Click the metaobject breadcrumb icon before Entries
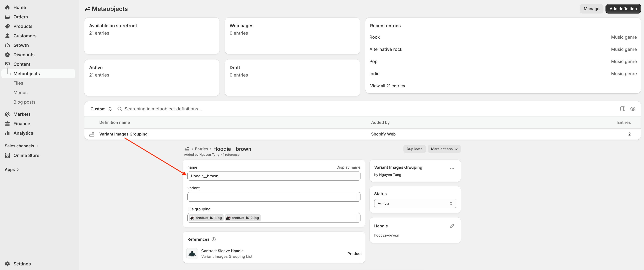The width and height of the screenshot is (644, 270). click(187, 149)
